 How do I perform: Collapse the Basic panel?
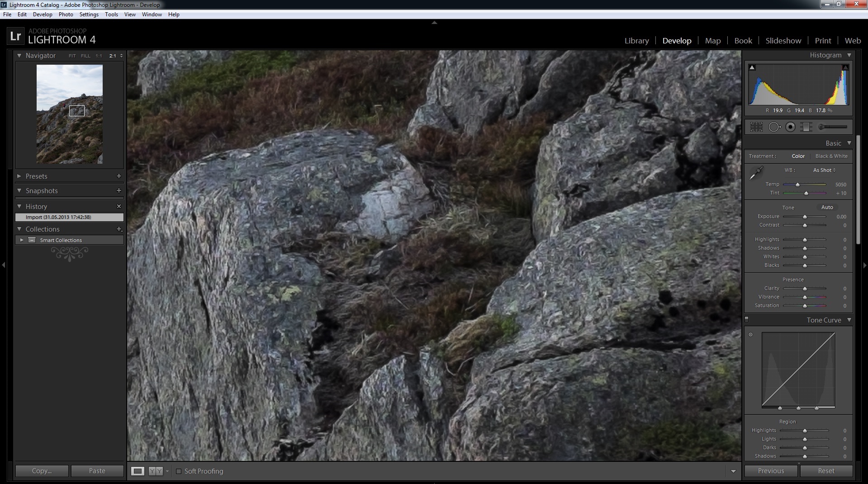click(x=849, y=143)
